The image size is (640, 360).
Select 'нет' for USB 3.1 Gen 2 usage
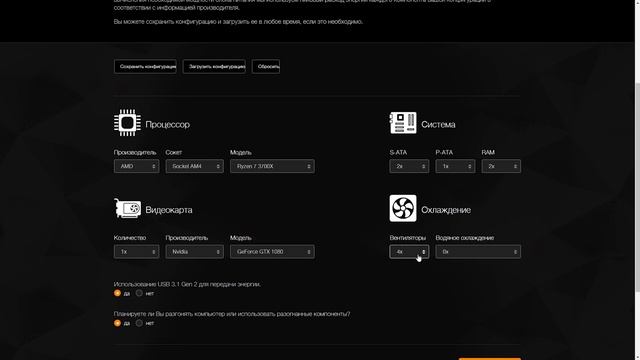pos(139,293)
